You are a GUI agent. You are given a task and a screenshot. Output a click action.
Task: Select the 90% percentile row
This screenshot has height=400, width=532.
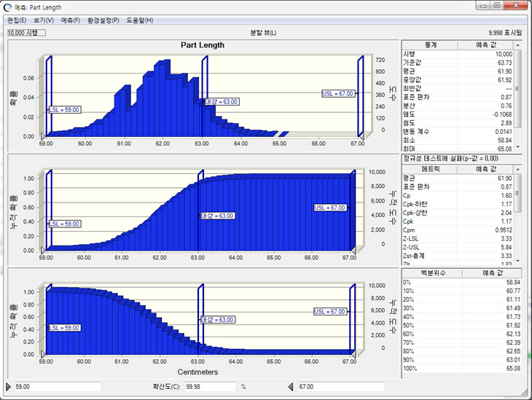click(462, 360)
